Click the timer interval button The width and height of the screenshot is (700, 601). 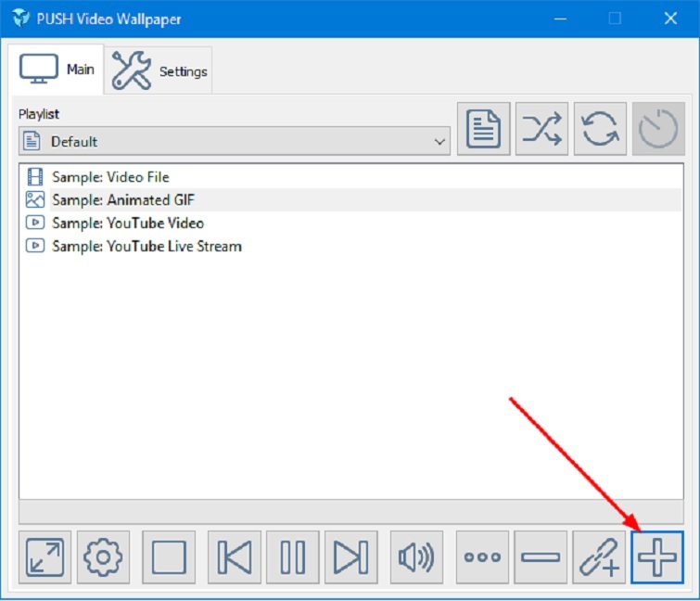(x=659, y=129)
